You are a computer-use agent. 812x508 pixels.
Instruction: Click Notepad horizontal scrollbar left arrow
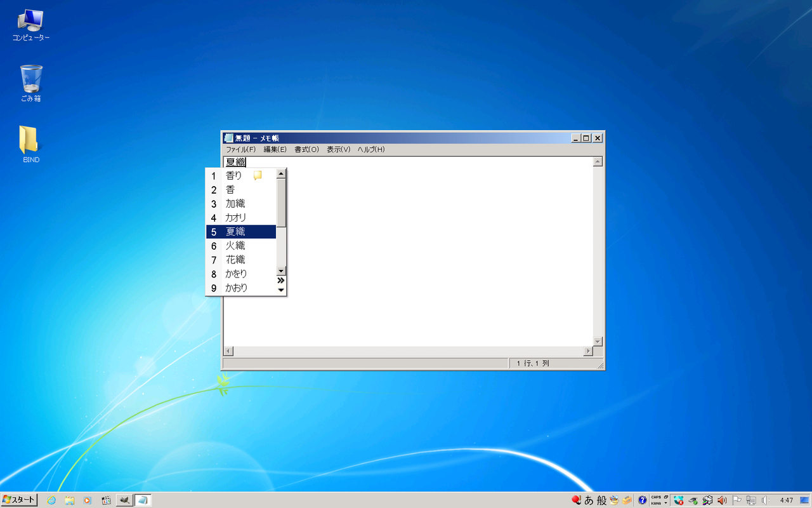pyautogui.click(x=229, y=351)
